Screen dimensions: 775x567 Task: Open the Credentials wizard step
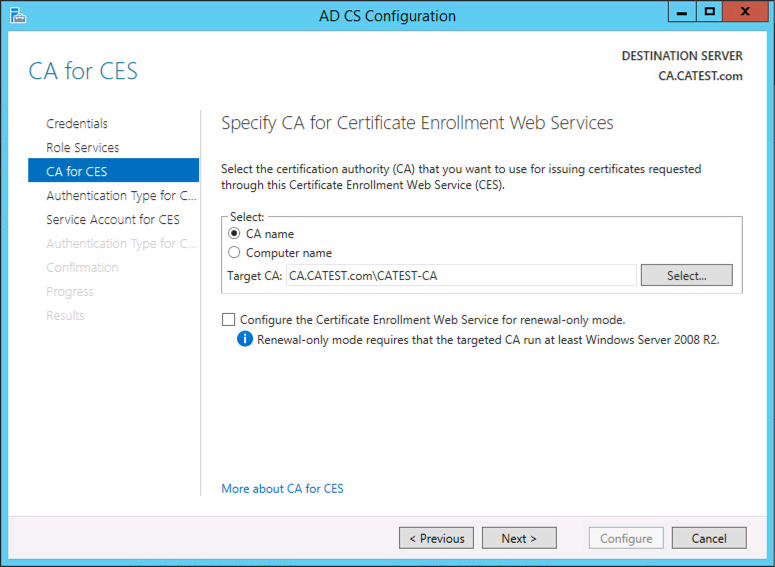pos(77,124)
